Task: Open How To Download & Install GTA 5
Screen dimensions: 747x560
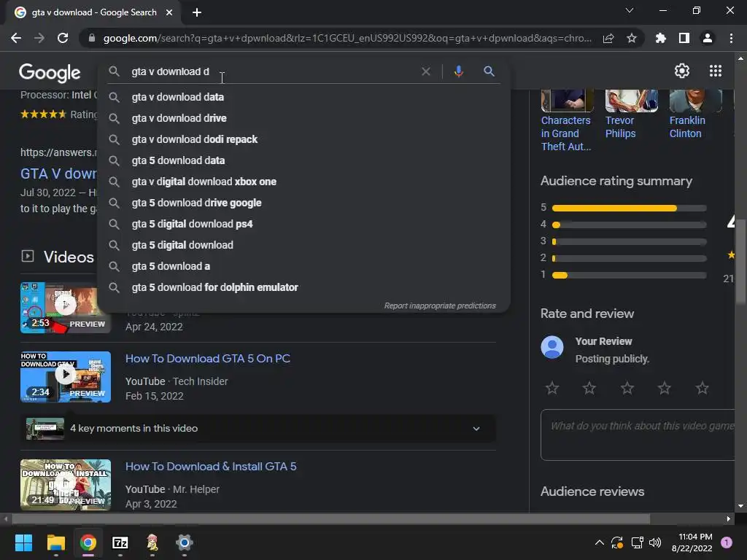Action: tap(211, 466)
